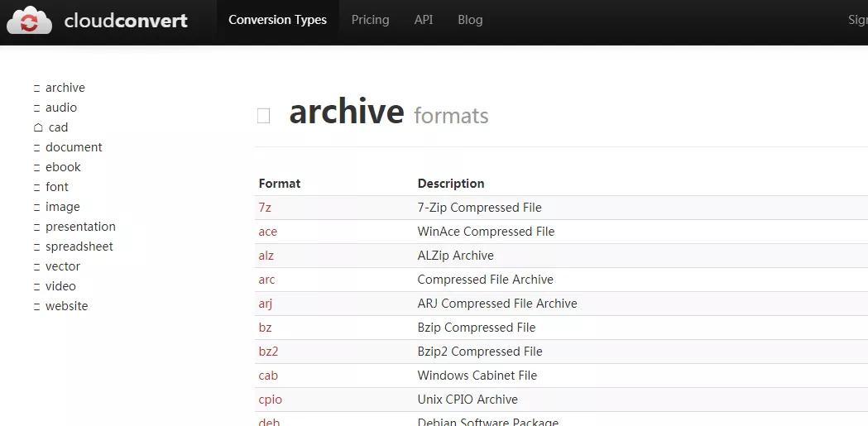Click the icon next to ebook category

36,167
